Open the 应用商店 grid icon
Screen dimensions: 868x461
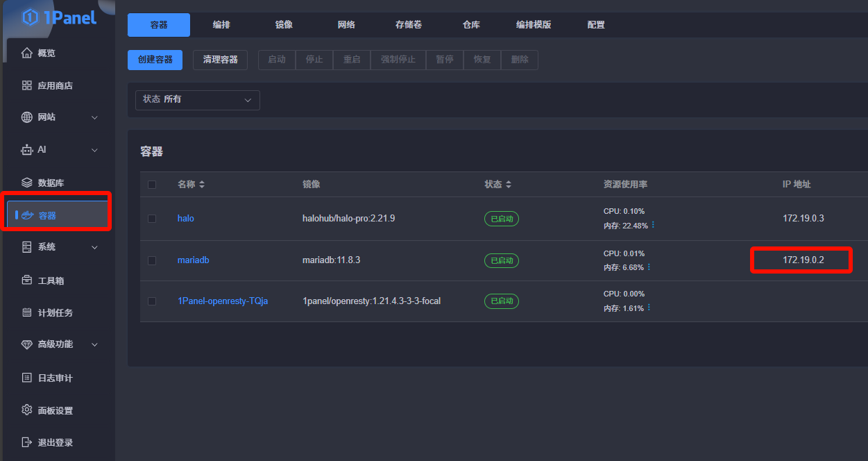pos(27,85)
